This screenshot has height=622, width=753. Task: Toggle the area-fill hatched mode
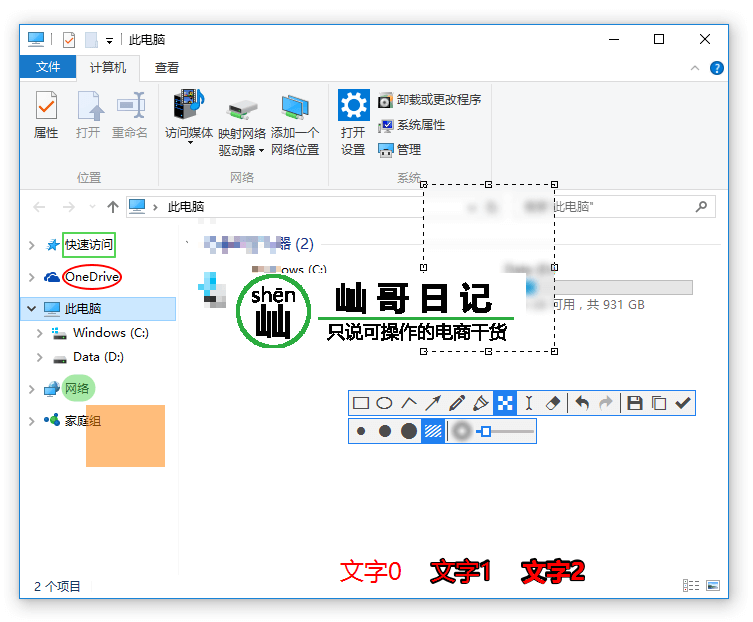433,431
